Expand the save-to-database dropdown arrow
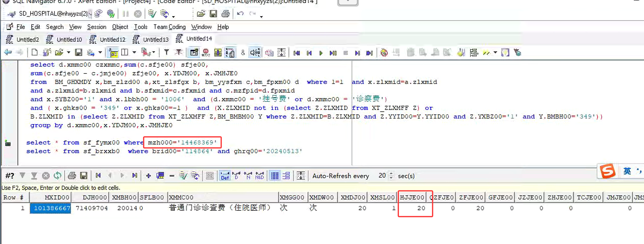 pyautogui.click(x=100, y=52)
